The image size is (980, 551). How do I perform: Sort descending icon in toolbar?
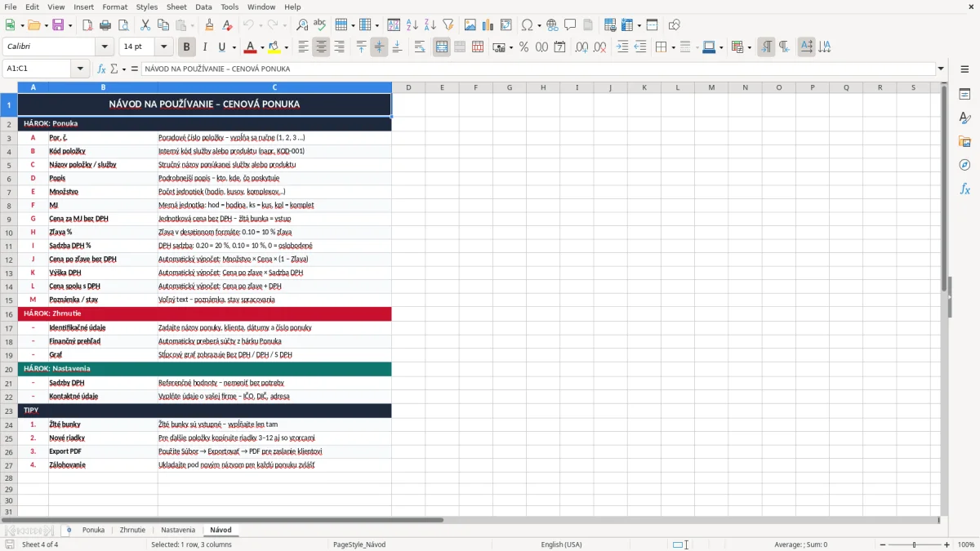pyautogui.click(x=430, y=25)
